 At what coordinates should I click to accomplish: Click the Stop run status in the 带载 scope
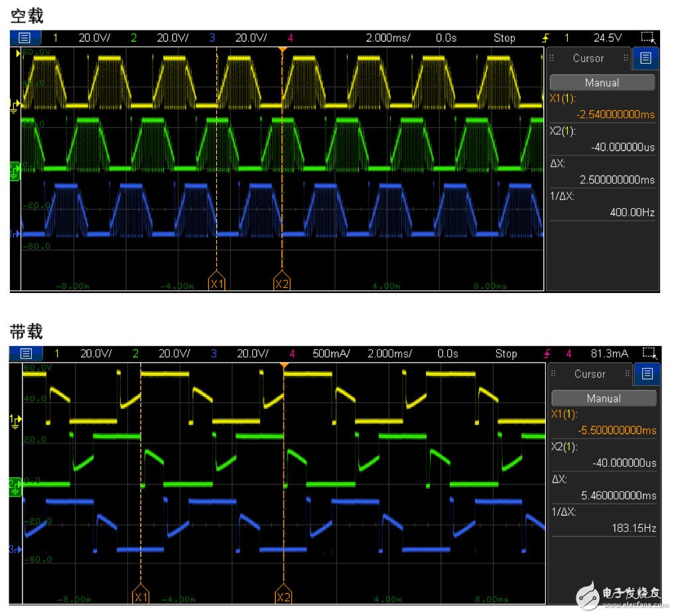[x=506, y=353]
